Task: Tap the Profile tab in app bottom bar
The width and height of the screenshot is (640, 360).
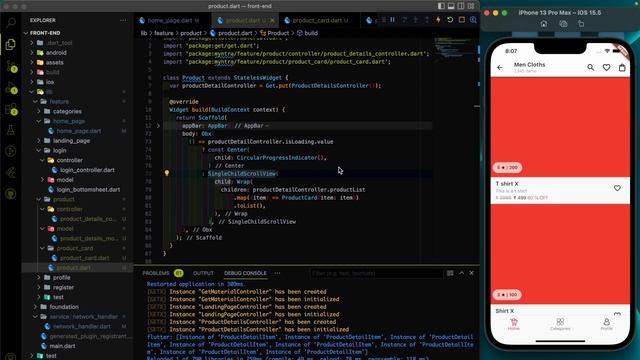Action: 607,324
